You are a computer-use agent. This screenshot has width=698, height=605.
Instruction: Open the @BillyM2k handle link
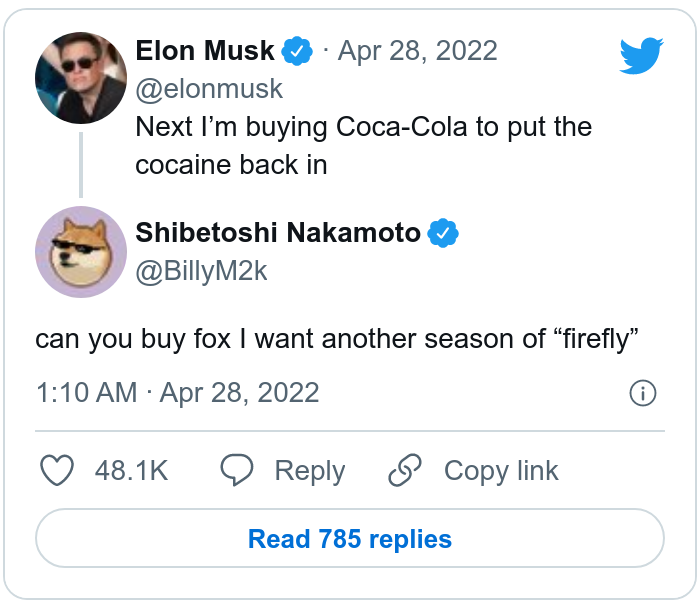pos(201,271)
